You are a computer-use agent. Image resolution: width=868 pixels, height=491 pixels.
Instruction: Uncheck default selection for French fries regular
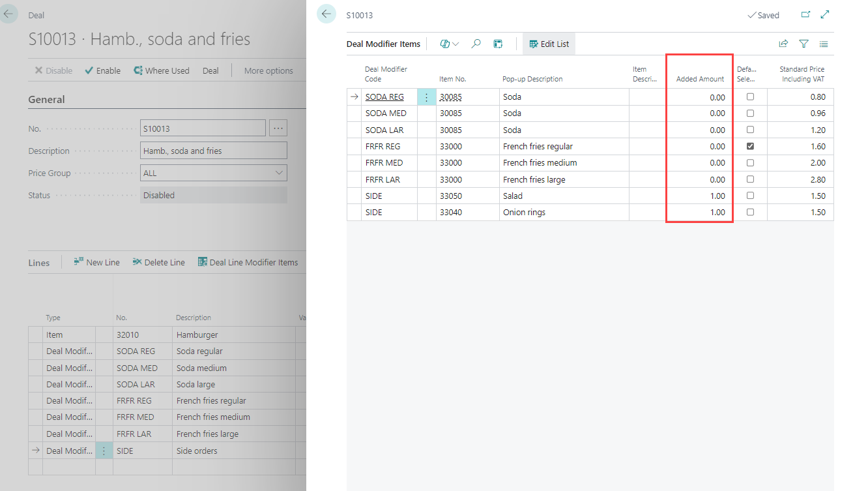coord(750,147)
